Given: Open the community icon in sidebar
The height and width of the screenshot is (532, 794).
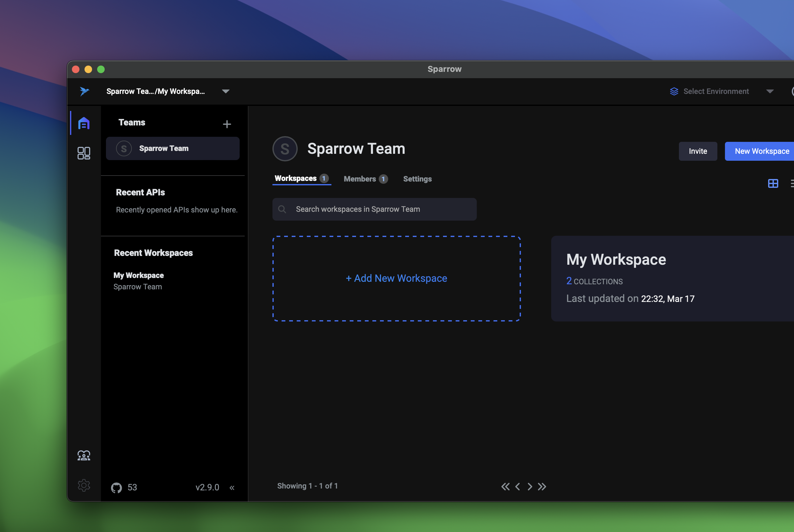Looking at the screenshot, I should point(84,455).
